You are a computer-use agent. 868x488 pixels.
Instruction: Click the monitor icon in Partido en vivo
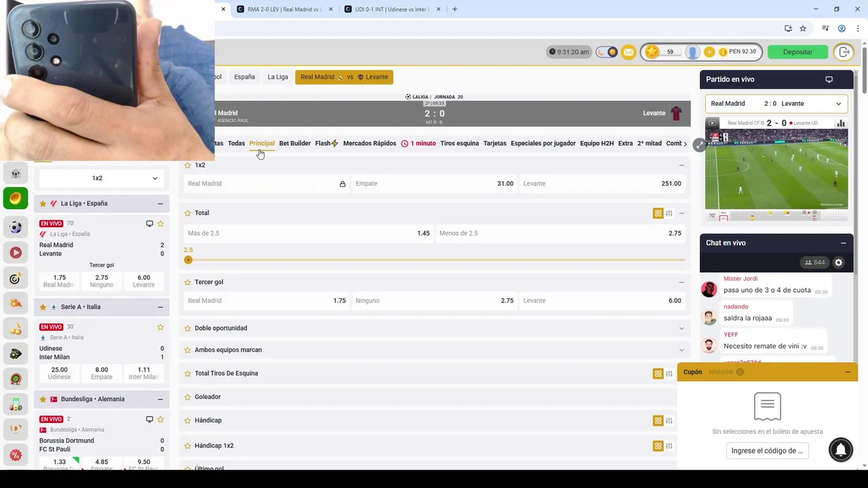click(x=829, y=79)
